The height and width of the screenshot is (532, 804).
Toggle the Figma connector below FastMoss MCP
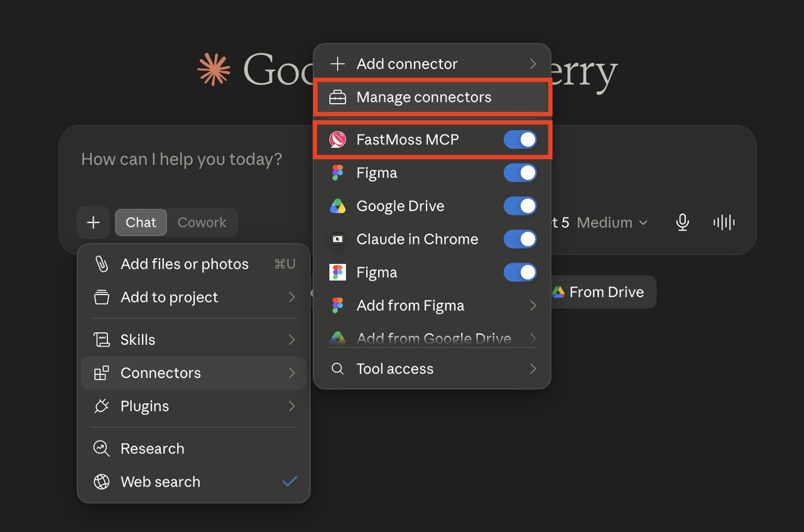click(x=520, y=173)
